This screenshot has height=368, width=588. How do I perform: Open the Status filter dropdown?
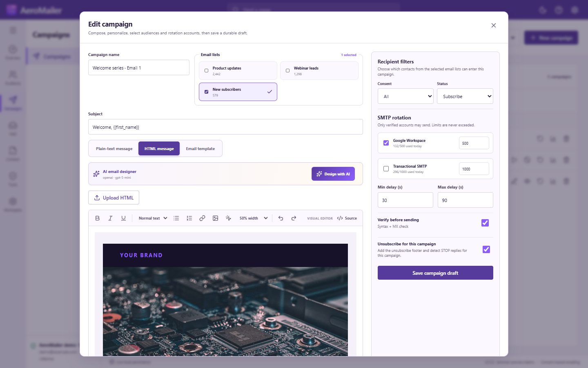click(x=465, y=96)
